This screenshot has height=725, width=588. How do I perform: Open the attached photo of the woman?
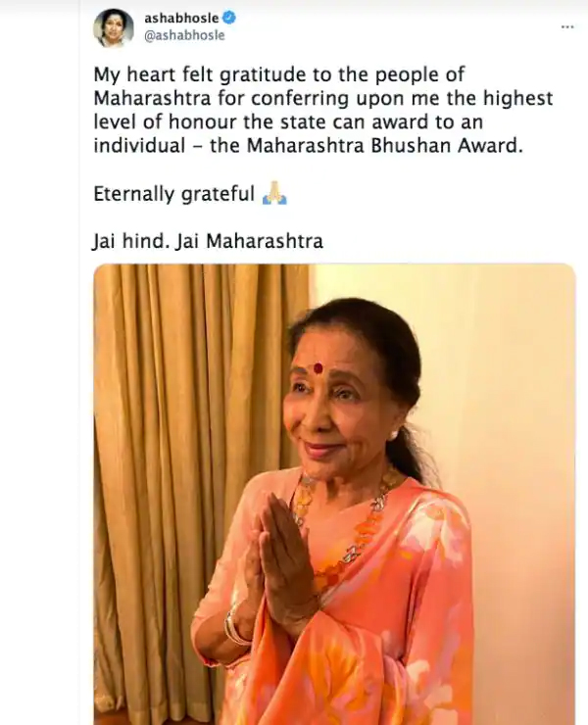[x=334, y=494]
